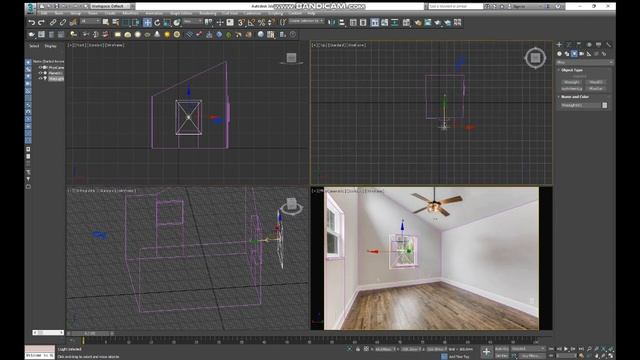
Task: Click the V-Ray plane light toolbar icon
Action: 118,35
